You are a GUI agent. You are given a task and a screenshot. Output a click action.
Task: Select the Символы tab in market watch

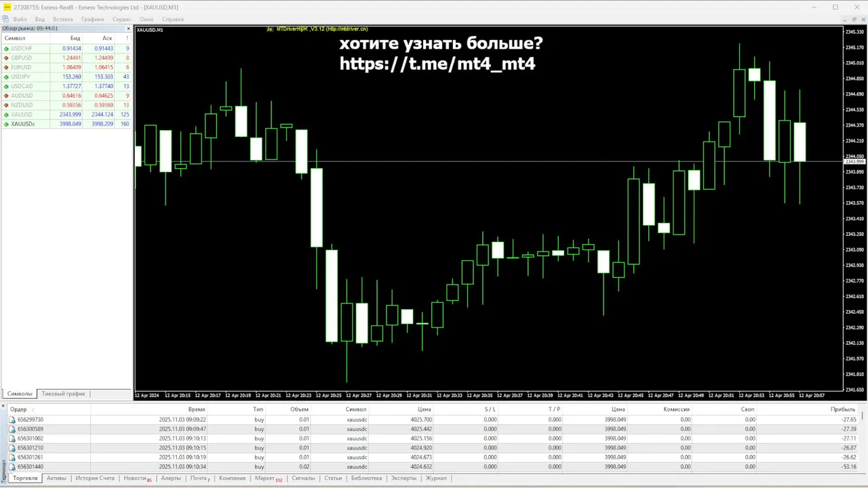[x=20, y=394]
